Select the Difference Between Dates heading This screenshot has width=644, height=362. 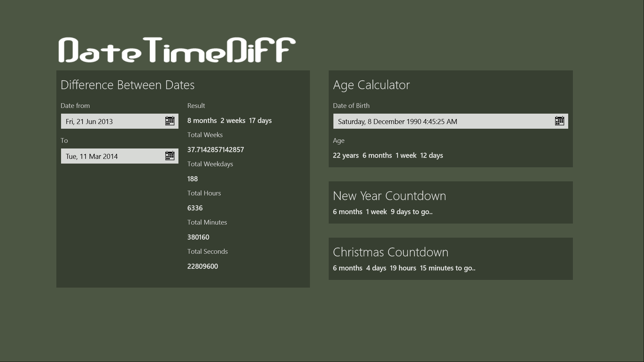click(127, 85)
